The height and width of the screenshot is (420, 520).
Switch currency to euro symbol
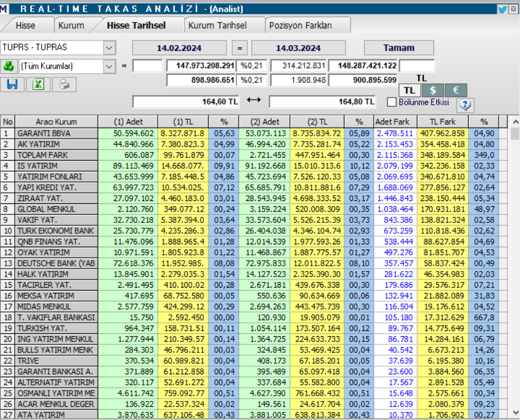click(456, 90)
